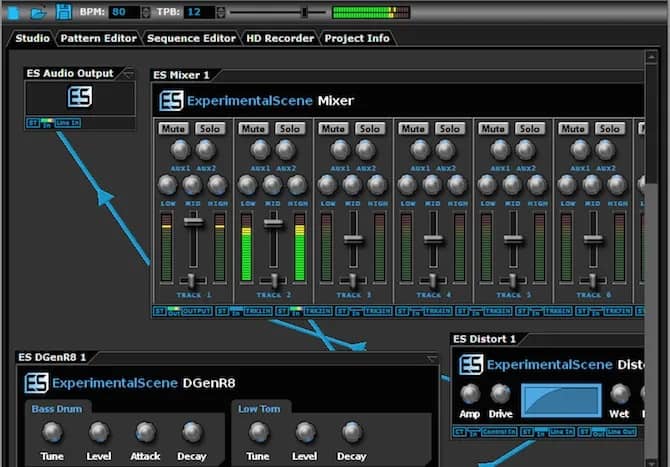Mute mixer Track 5
Screen dimensions: 670x467
[493, 129]
